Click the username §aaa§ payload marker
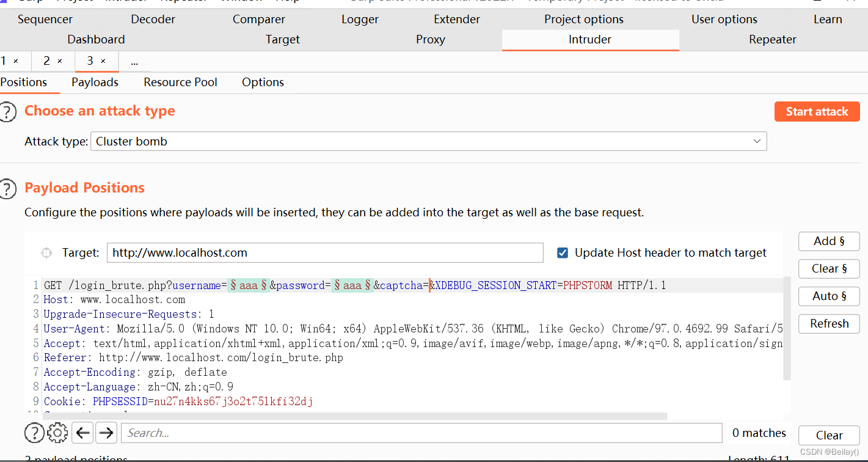 (249, 285)
